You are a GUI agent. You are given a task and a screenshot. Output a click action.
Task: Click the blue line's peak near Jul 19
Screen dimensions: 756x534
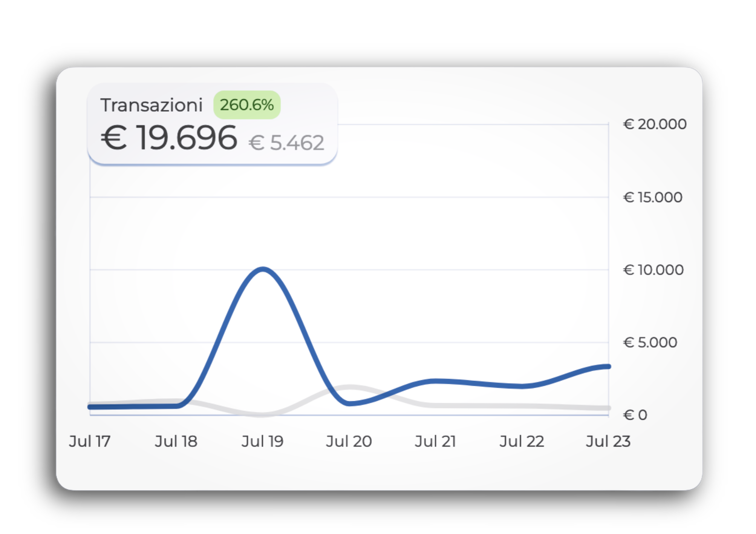[263, 269]
